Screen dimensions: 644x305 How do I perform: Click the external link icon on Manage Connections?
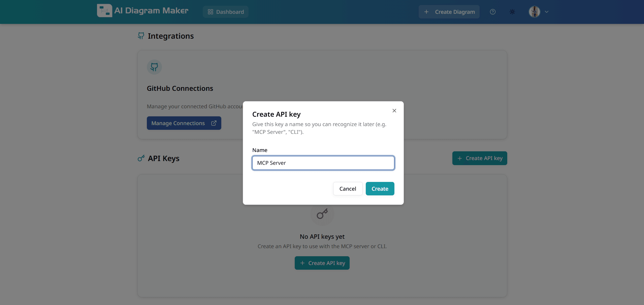pos(214,123)
